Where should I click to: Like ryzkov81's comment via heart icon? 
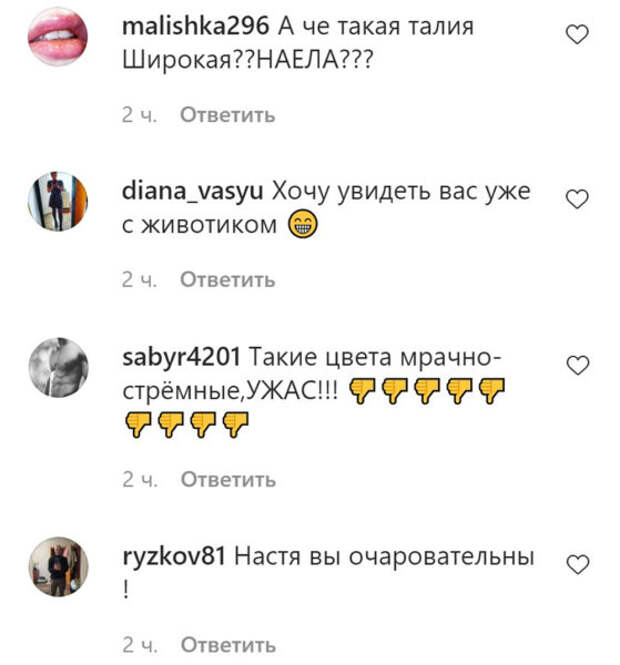[x=578, y=565]
